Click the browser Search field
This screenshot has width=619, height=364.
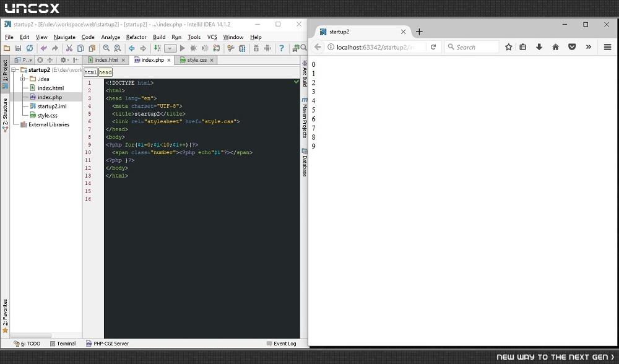click(x=471, y=47)
